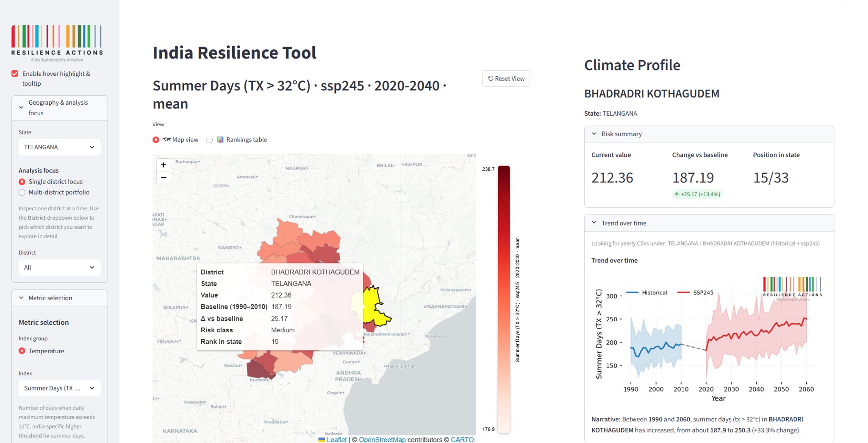Disable hover highlight & tooltip checkbox
This screenshot has width=868, height=443.
[x=15, y=74]
